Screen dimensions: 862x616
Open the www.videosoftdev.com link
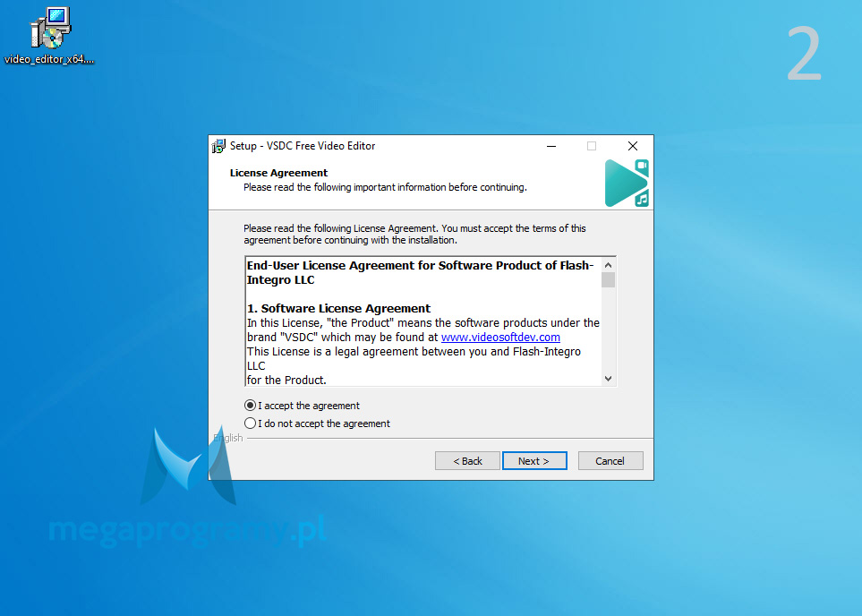tap(500, 338)
